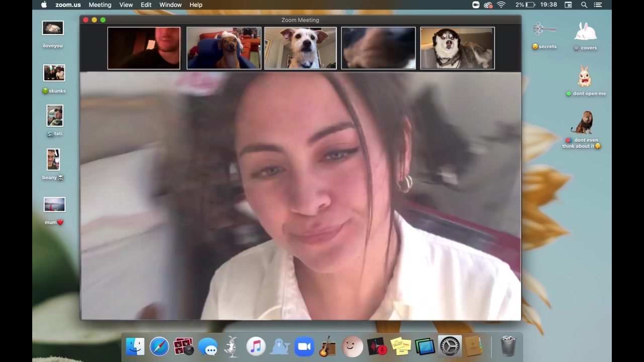
Task: Launch iTunes from the dock
Action: [256, 347]
